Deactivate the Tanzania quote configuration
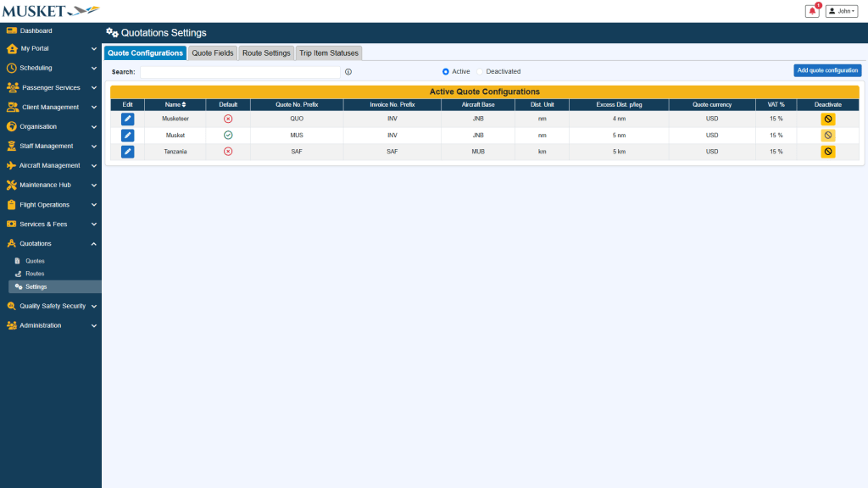This screenshot has height=488, width=868. 827,152
